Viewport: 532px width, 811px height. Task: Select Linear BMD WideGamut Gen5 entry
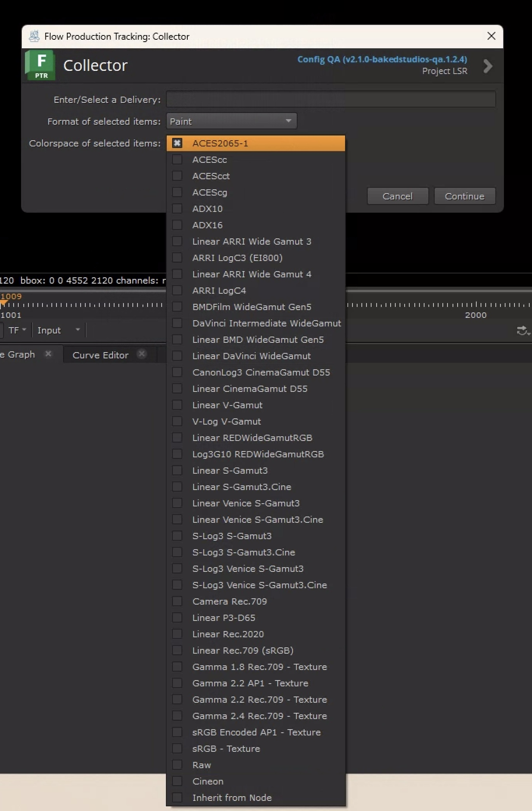[256, 339]
